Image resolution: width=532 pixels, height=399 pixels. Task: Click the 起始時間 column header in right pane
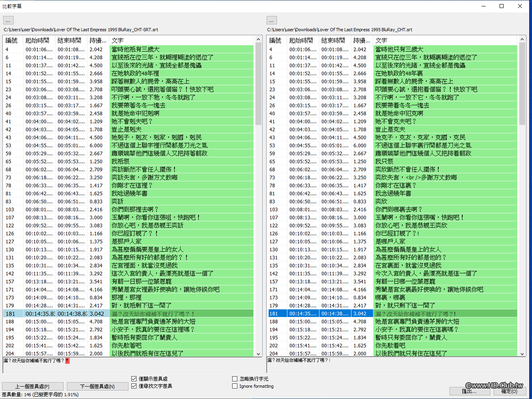click(x=303, y=40)
